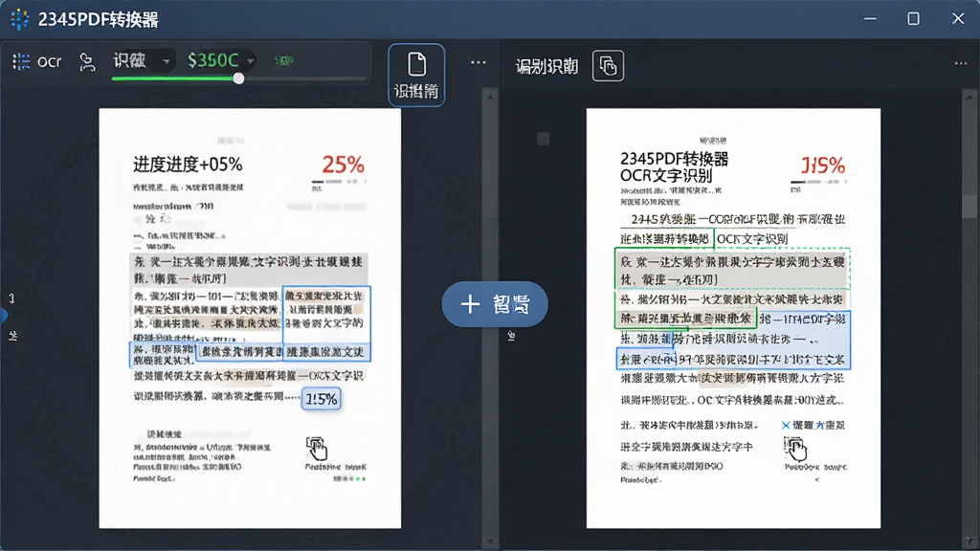Screen dimensions: 980x551
Task: Click the blue 115% badge on left page
Action: [322, 399]
